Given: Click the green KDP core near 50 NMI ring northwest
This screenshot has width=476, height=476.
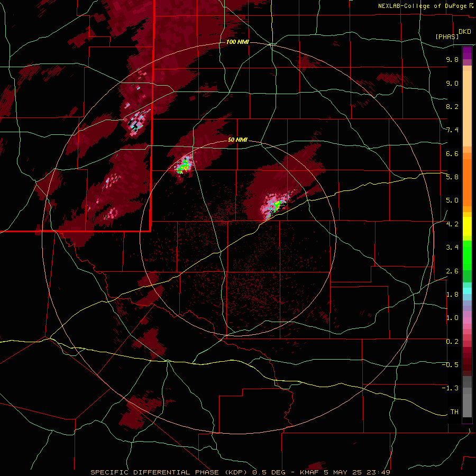Looking at the screenshot, I should coord(184,166).
